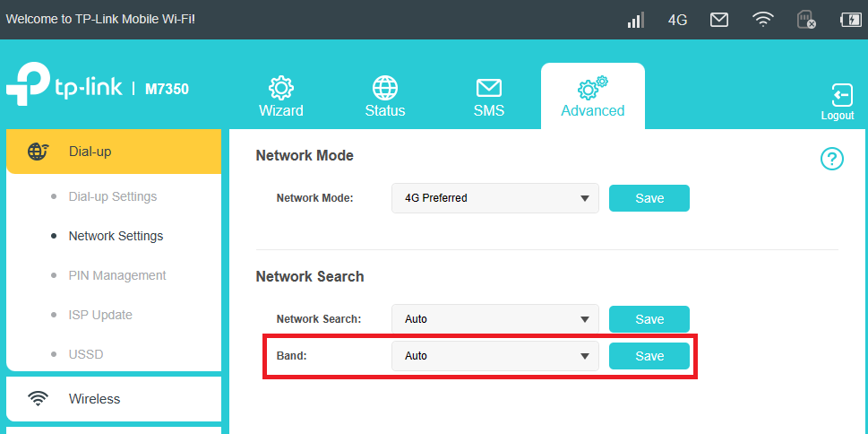Click the welcome message text
This screenshot has height=434, width=868.
click(100, 19)
